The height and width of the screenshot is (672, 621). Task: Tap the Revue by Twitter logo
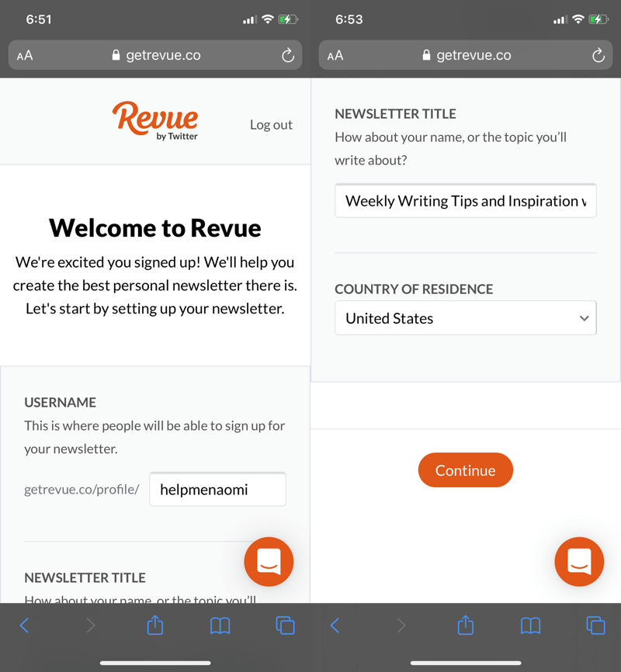coord(155,121)
